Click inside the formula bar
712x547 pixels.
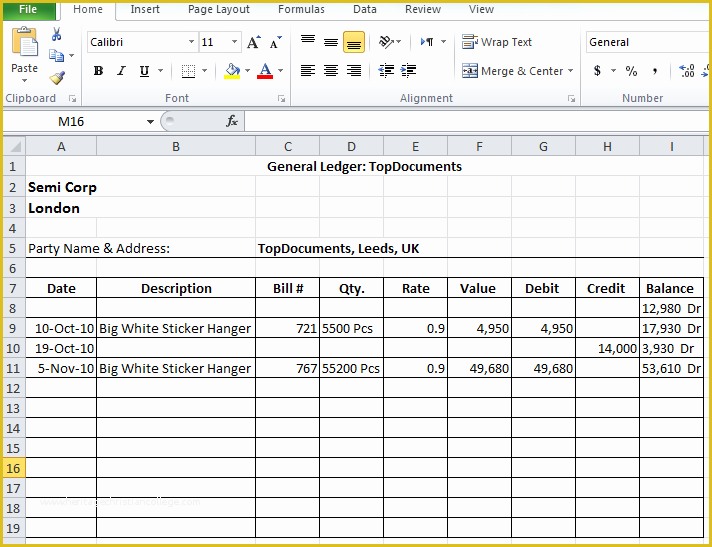(x=477, y=121)
